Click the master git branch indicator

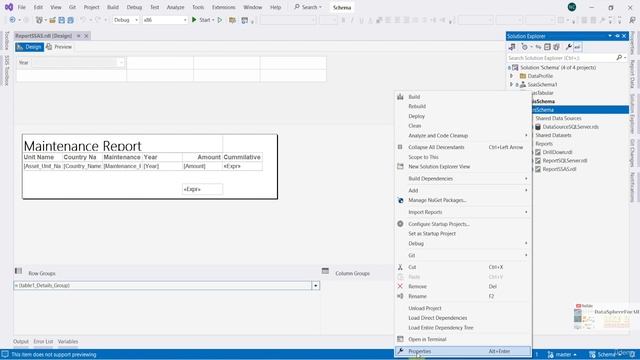coord(562,355)
